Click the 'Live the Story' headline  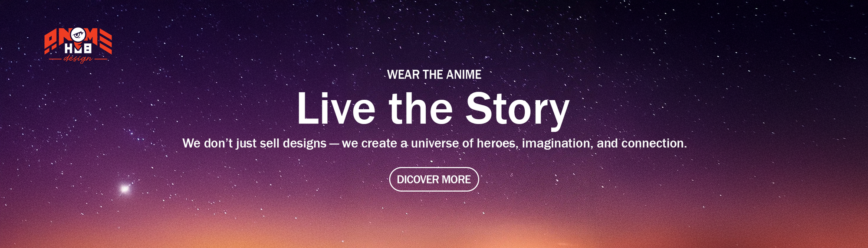click(x=433, y=109)
